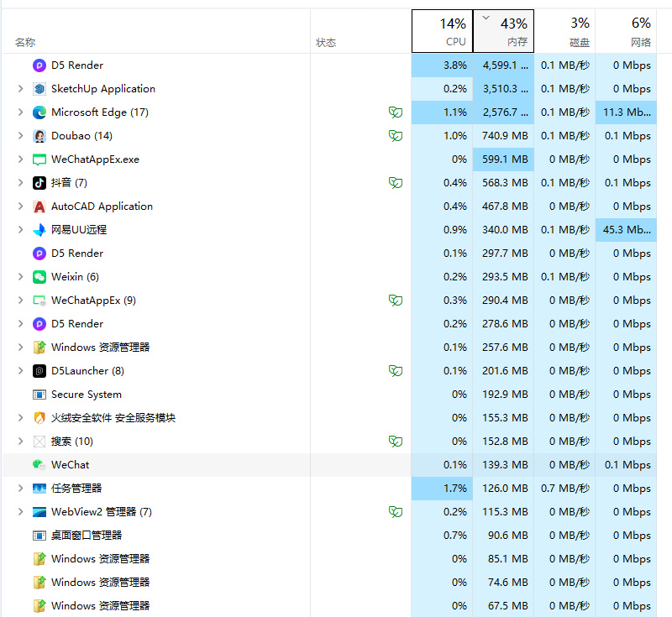Screen dimensions: 672x617
Task: Select the WeChat process row name
Action: pos(71,465)
